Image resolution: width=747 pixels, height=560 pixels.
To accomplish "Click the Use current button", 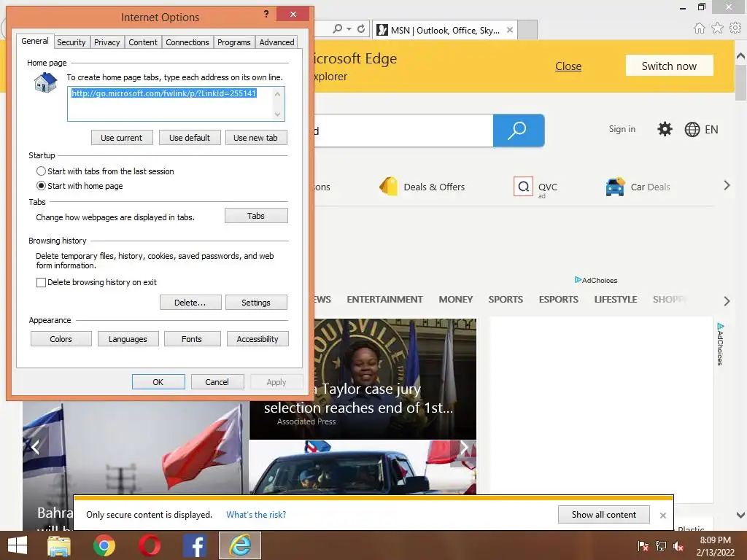I will 122,138.
